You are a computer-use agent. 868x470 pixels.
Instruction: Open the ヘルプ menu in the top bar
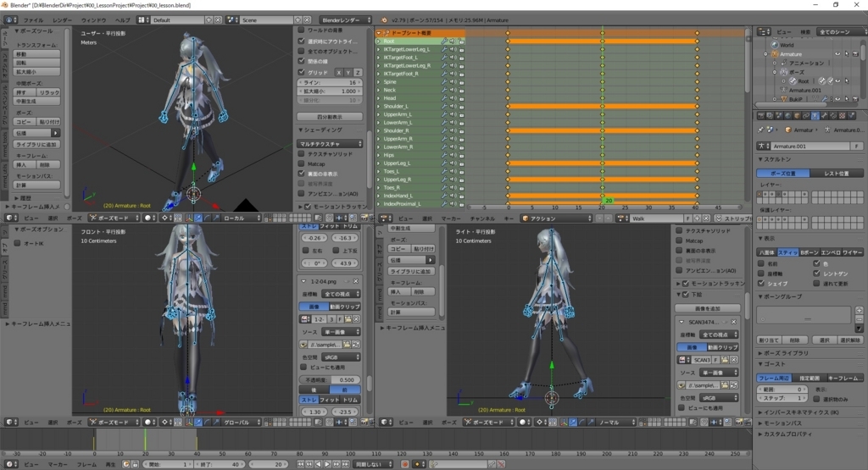[122, 19]
